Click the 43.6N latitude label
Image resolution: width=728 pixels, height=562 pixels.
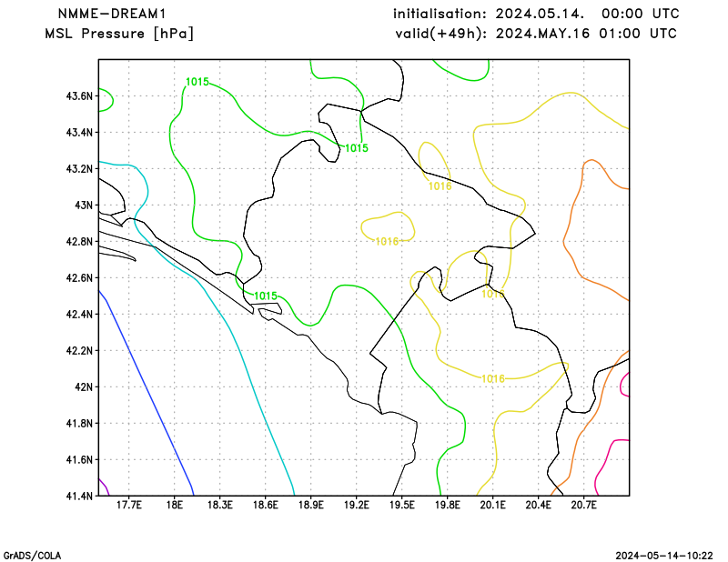point(79,96)
